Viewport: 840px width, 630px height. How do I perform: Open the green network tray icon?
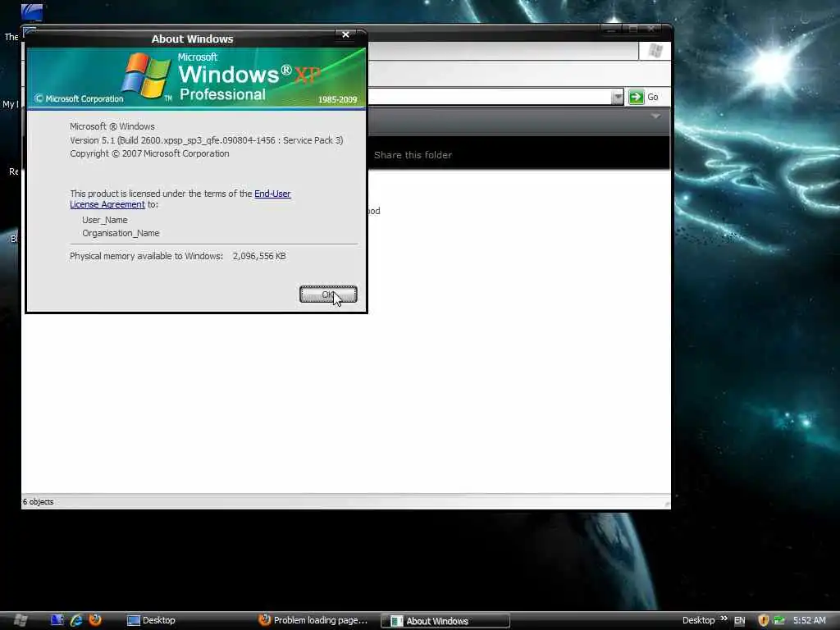tap(779, 620)
